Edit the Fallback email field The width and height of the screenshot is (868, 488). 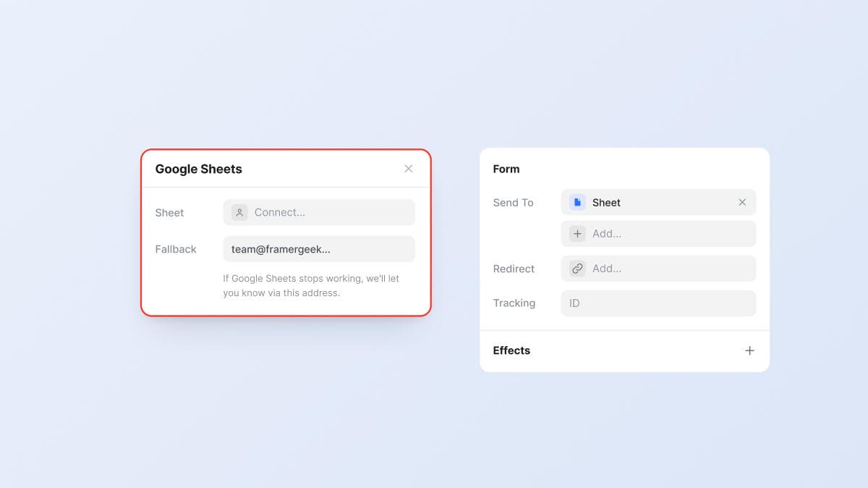tap(319, 249)
